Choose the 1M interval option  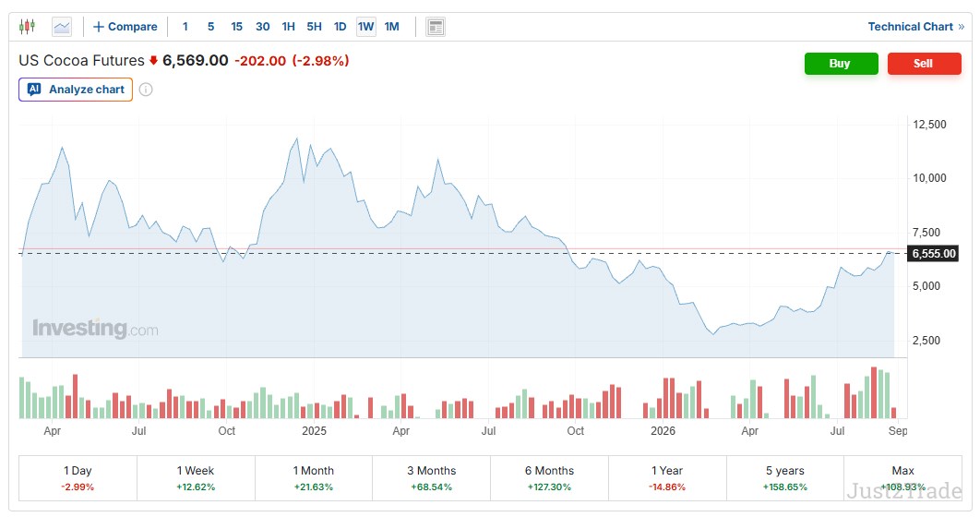click(391, 27)
